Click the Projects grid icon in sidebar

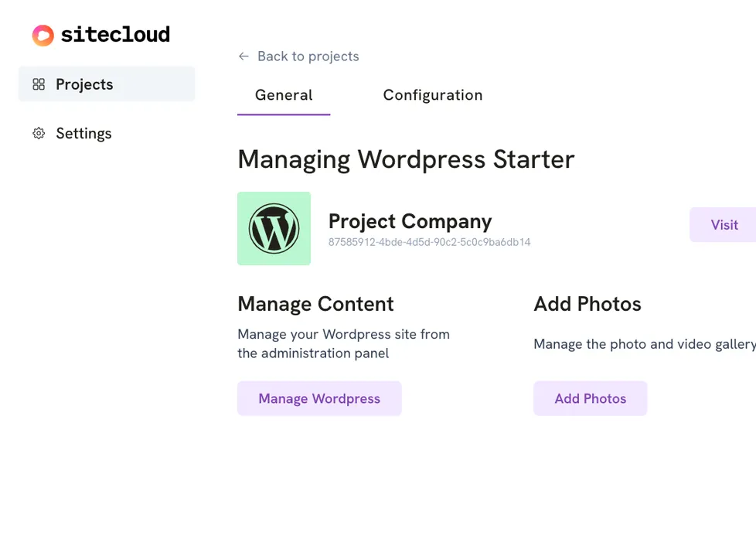point(39,84)
